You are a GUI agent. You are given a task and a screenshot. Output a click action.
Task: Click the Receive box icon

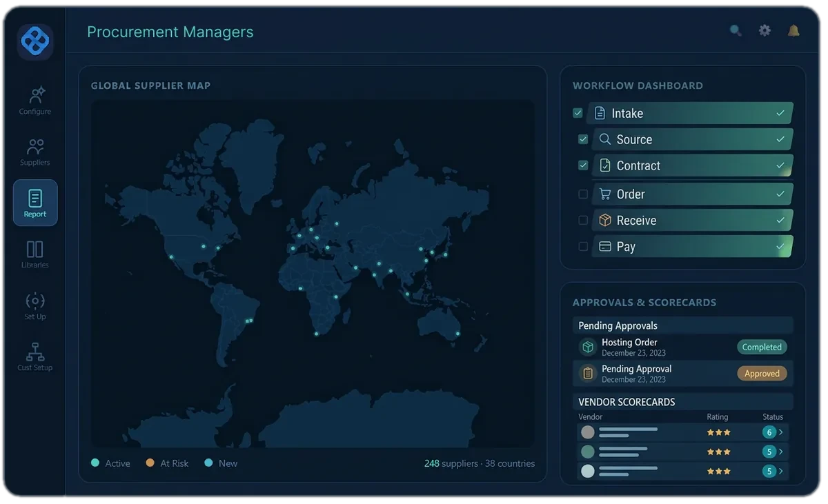point(605,220)
